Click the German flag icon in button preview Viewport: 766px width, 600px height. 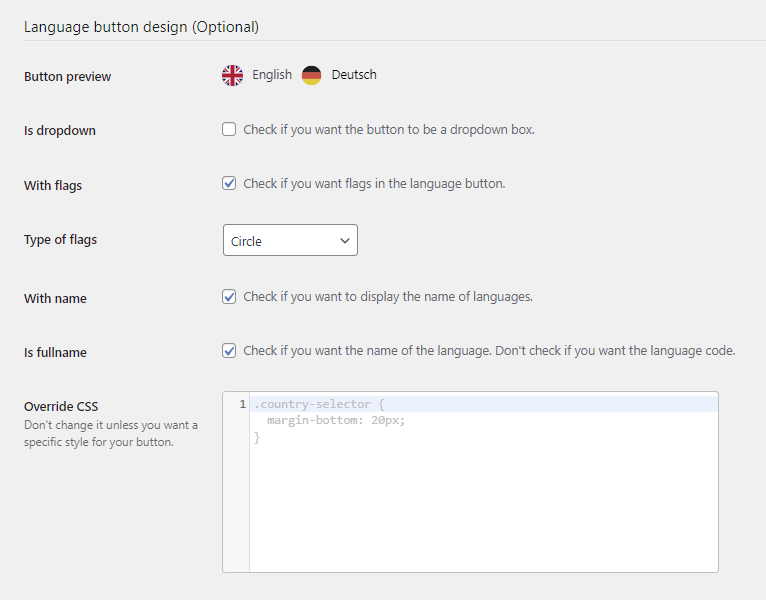tap(312, 75)
